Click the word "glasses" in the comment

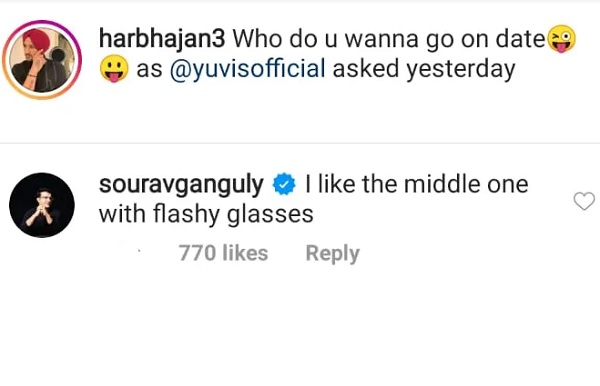(270, 214)
